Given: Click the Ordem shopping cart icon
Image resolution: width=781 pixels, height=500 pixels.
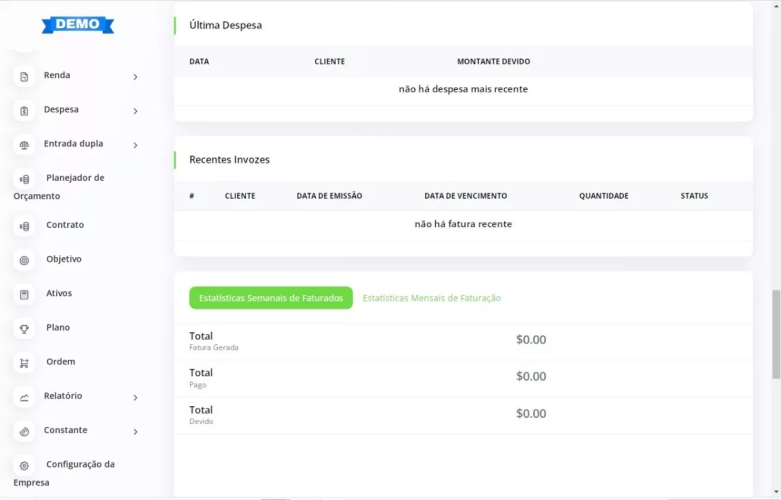Looking at the screenshot, I should [25, 363].
